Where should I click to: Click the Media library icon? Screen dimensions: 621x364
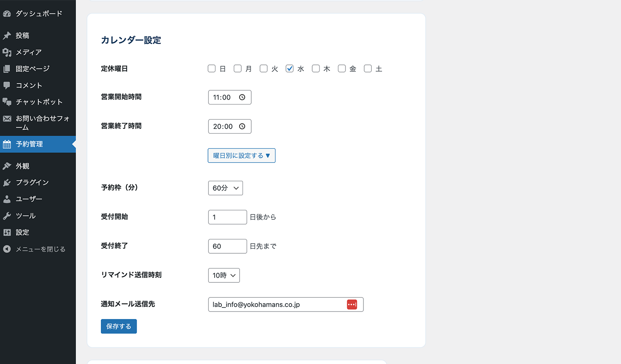[x=7, y=52]
